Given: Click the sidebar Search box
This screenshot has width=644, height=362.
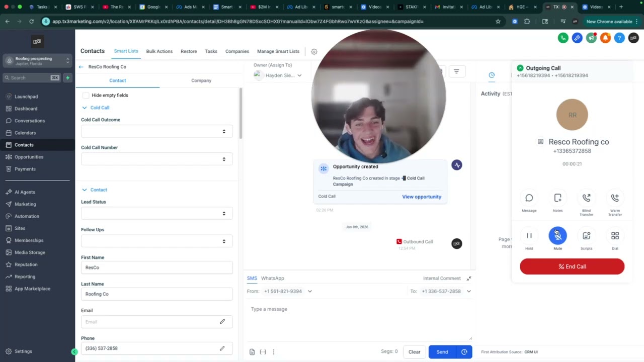Looking at the screenshot, I should click(x=32, y=77).
